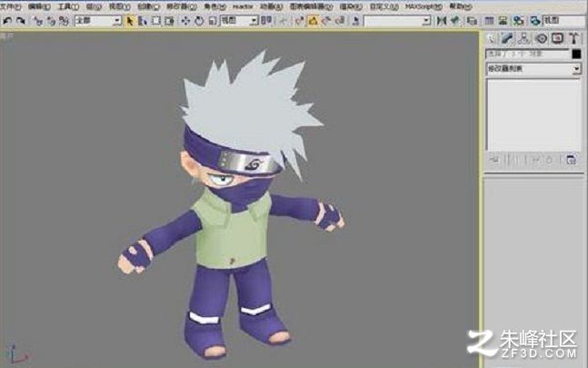Click the Align tool icon
Screen dimensions: 588x368
pos(455,21)
